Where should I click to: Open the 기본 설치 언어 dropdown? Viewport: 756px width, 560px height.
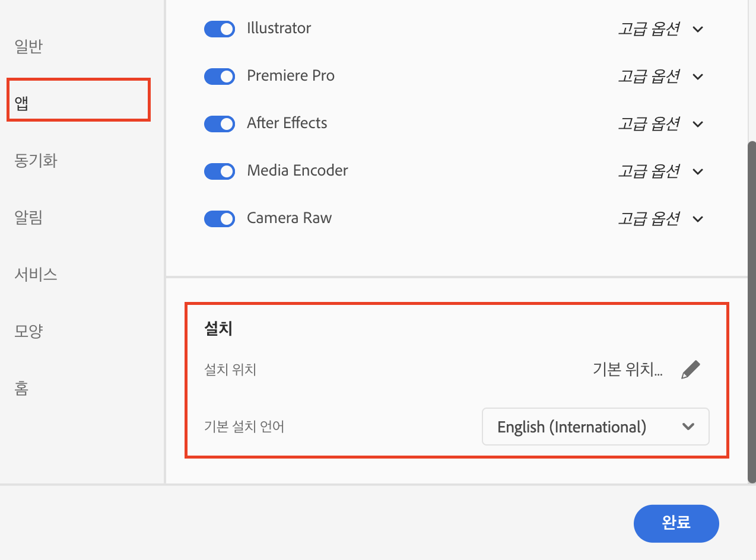point(596,427)
